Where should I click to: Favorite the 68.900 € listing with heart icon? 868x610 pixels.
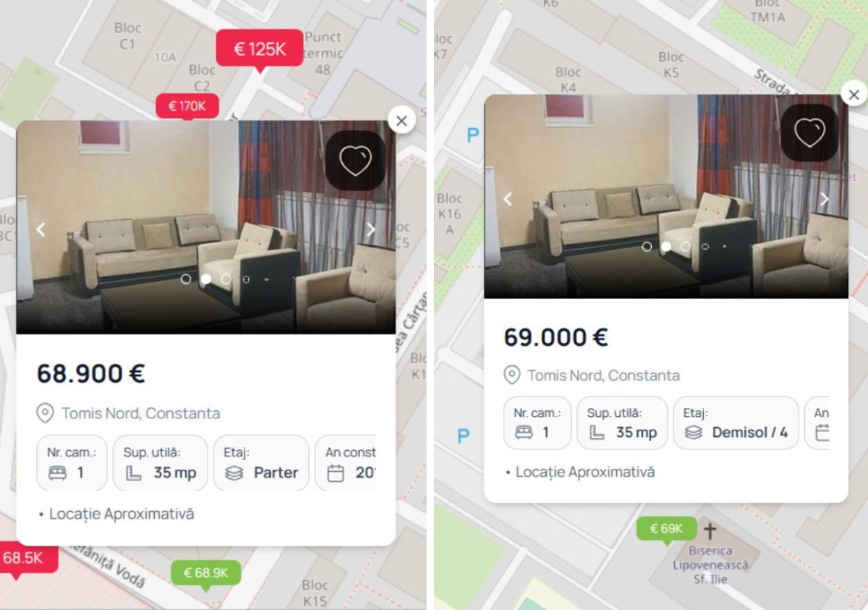[x=355, y=161]
